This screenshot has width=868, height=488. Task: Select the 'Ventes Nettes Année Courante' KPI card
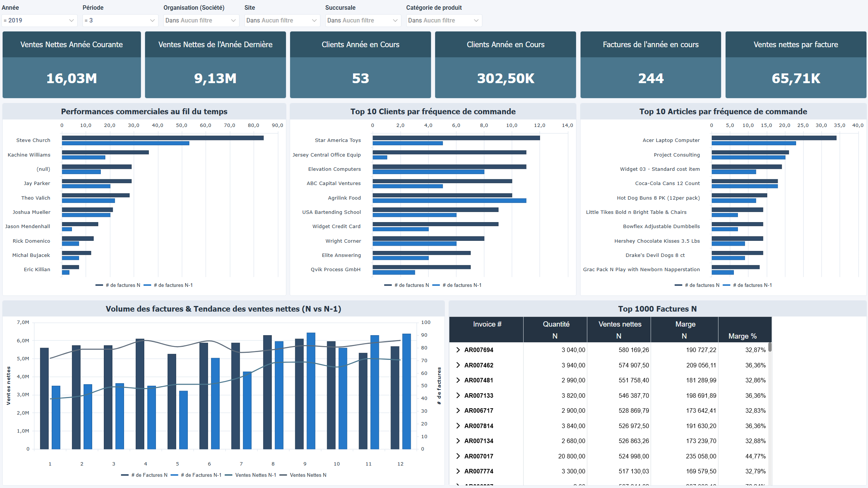(x=72, y=64)
